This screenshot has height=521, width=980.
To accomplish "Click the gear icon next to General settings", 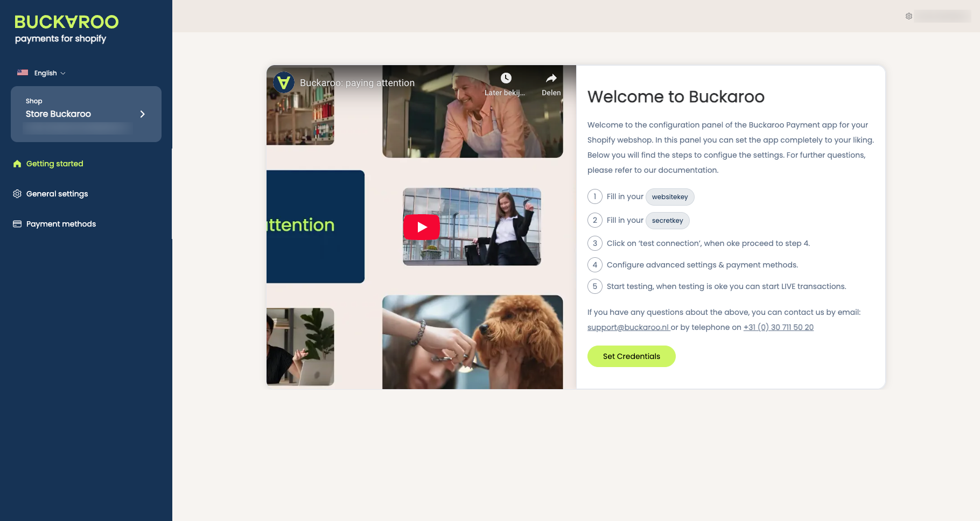I will click(x=17, y=194).
